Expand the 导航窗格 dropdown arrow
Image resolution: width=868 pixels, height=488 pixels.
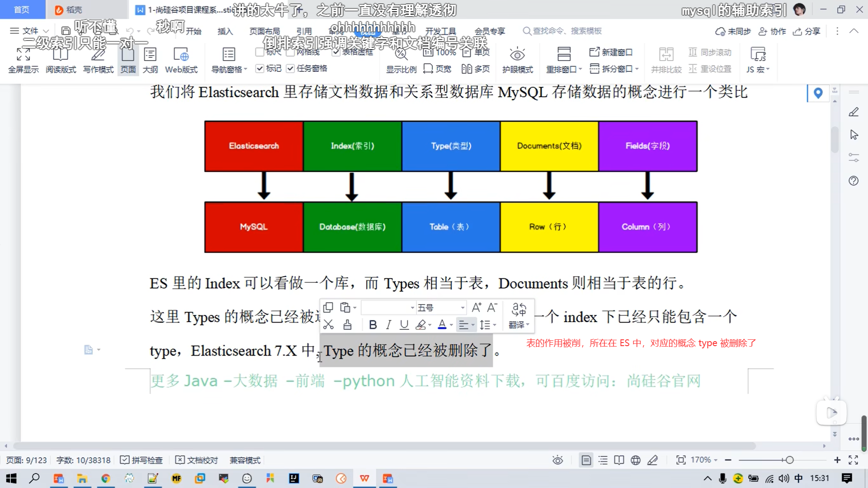[245, 70]
